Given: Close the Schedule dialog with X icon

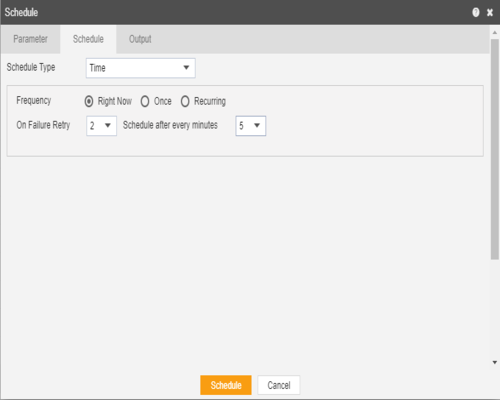Looking at the screenshot, I should 490,13.
